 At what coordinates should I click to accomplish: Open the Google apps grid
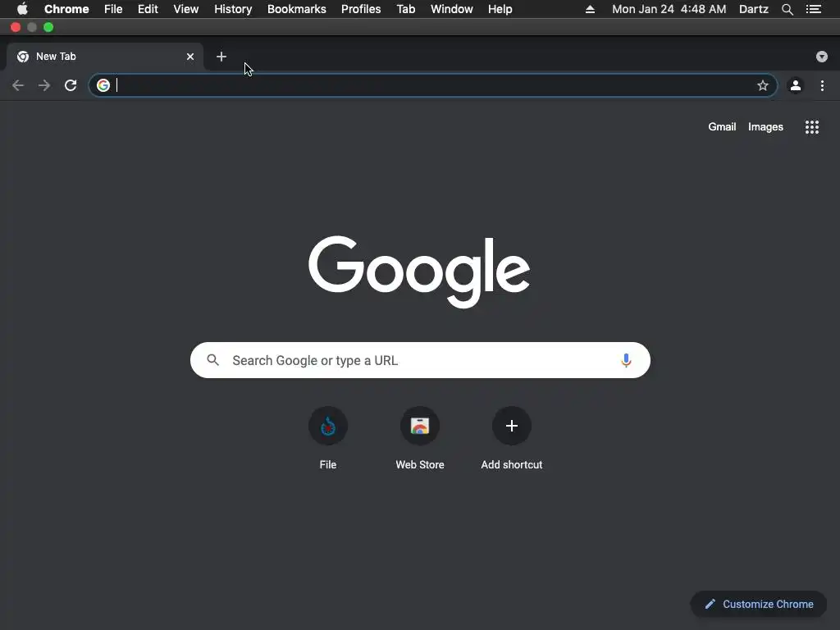(x=812, y=127)
